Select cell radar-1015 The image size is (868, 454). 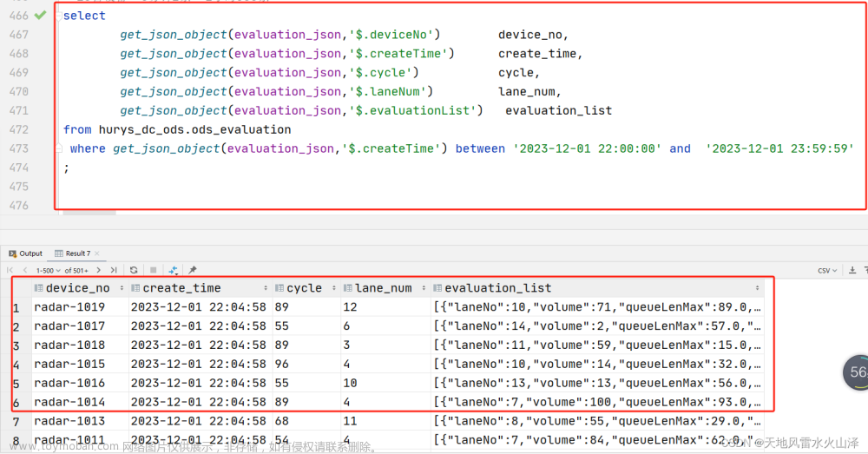80,364
